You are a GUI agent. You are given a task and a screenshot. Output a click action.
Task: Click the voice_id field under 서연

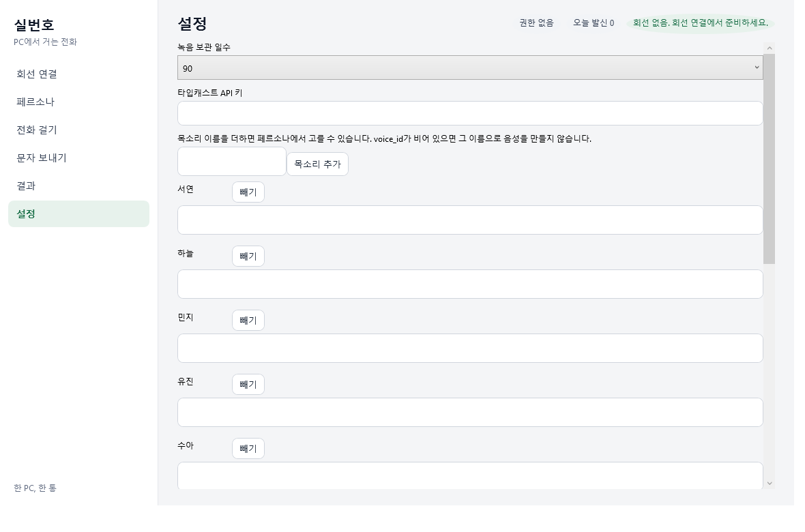click(x=470, y=220)
